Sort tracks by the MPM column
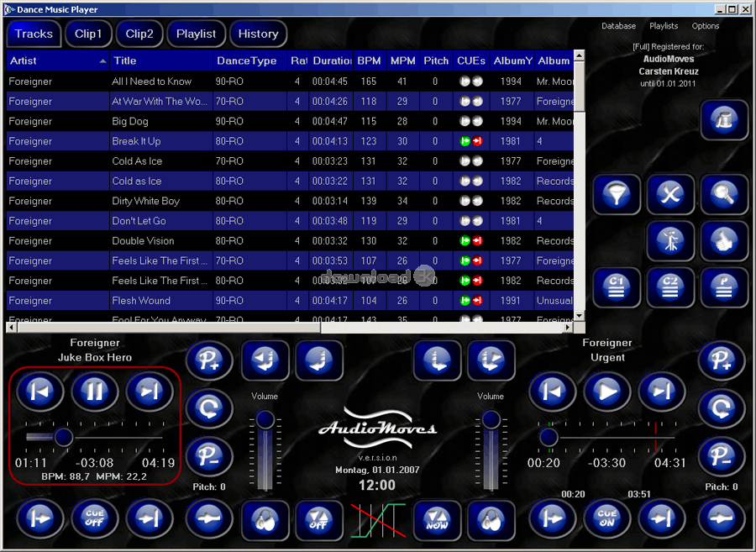 click(x=403, y=60)
